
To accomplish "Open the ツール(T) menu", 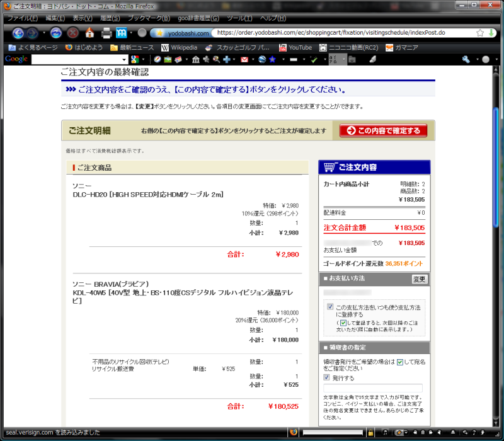I will point(240,18).
